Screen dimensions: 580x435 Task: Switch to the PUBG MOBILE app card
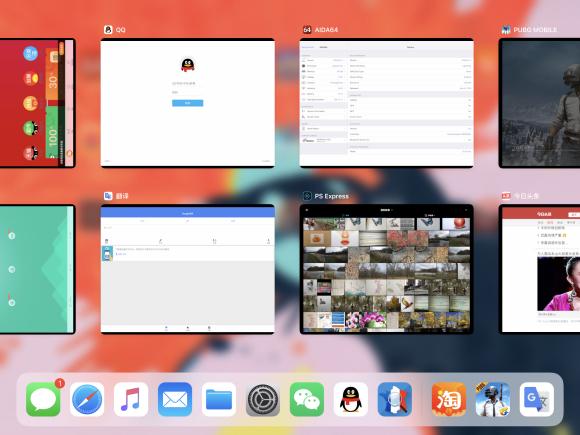(539, 103)
